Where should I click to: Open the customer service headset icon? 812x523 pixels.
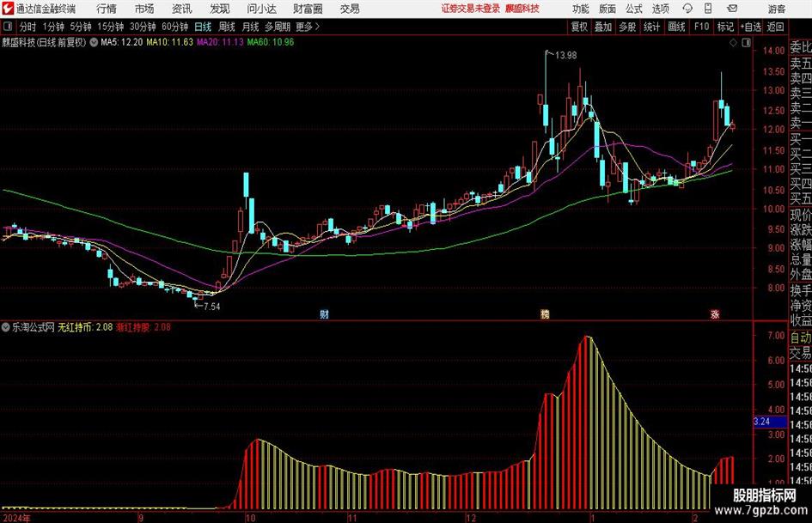(687, 9)
